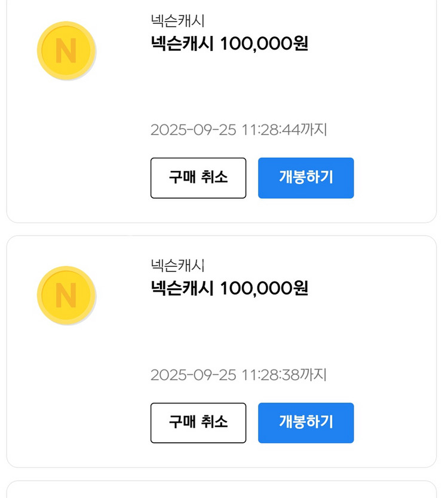This screenshot has width=448, height=498.
Task: Click the expiry text 2025-09-25 11:28:38까지
Action: [238, 375]
